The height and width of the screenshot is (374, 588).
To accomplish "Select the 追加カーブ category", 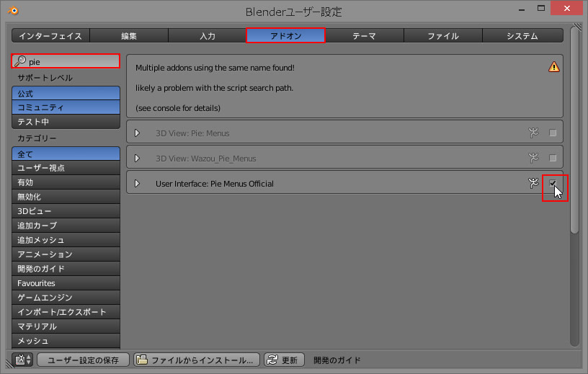I will tap(66, 225).
